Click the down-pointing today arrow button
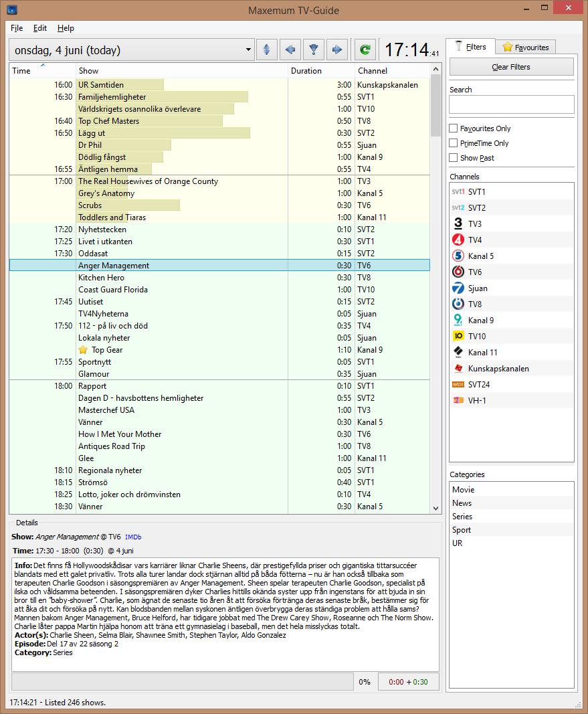The image size is (588, 714). [313, 50]
